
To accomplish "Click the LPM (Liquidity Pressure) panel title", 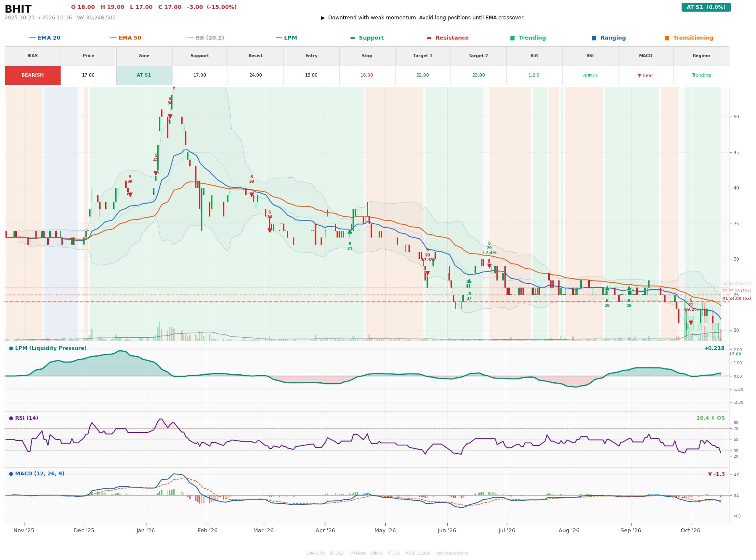I will click(48, 348).
